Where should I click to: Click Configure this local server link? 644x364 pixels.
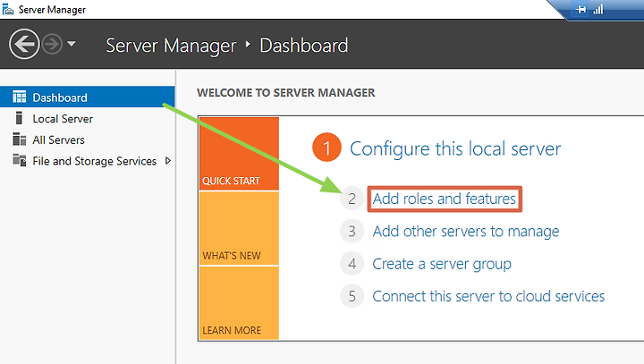(x=455, y=148)
